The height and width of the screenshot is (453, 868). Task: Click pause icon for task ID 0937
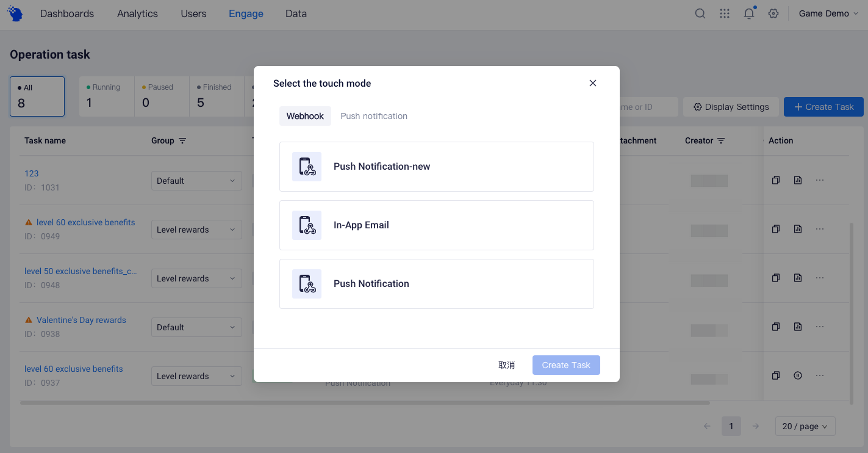(x=798, y=375)
